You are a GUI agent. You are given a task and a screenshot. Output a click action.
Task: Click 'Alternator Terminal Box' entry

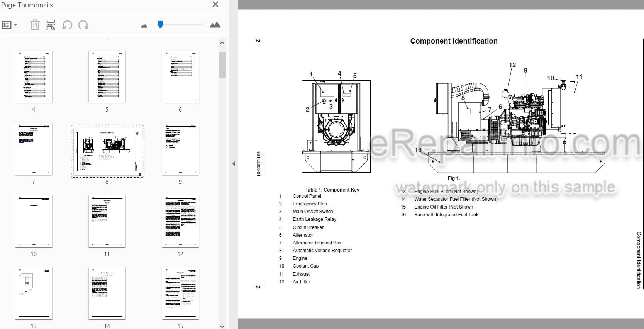[317, 243]
